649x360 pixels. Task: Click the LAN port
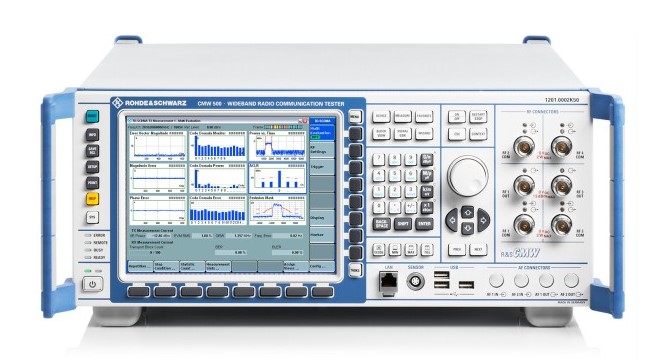388,283
